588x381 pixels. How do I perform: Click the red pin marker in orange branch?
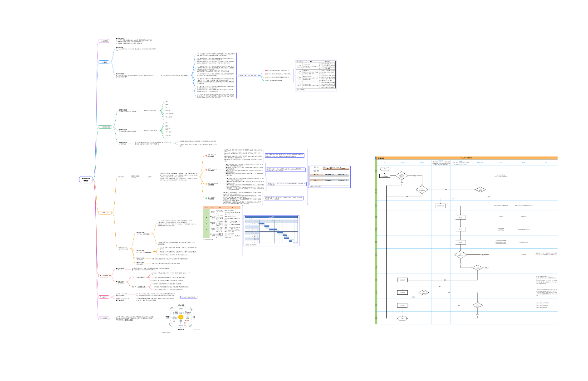point(206,156)
